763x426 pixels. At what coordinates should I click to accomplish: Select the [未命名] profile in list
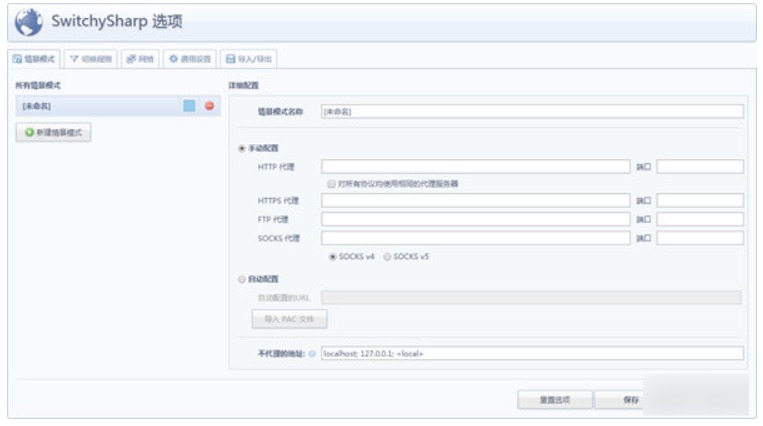coord(118,106)
